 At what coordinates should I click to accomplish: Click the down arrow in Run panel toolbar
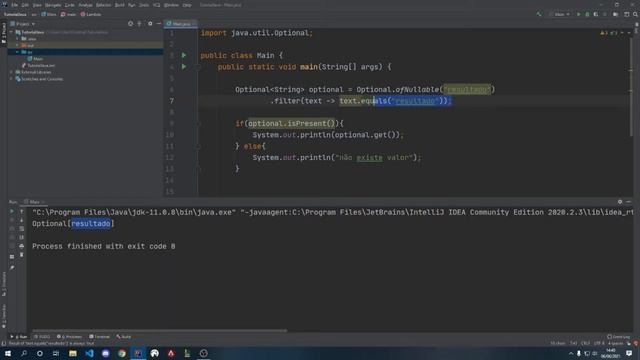click(x=22, y=220)
